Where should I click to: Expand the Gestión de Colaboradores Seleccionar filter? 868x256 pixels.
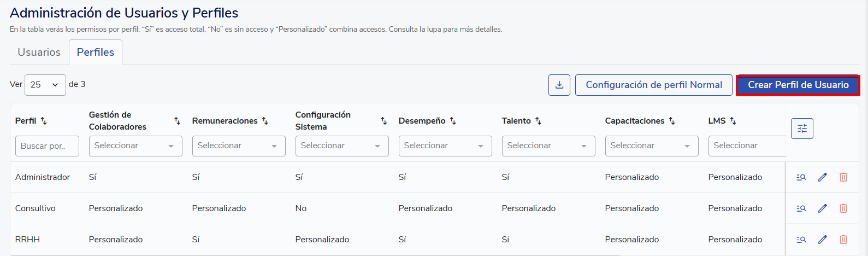135,146
